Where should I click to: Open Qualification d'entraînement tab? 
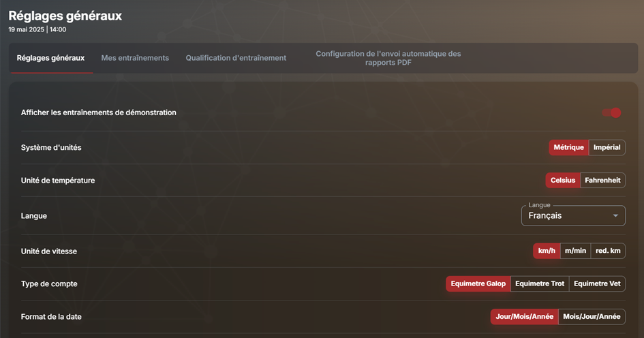pos(236,58)
